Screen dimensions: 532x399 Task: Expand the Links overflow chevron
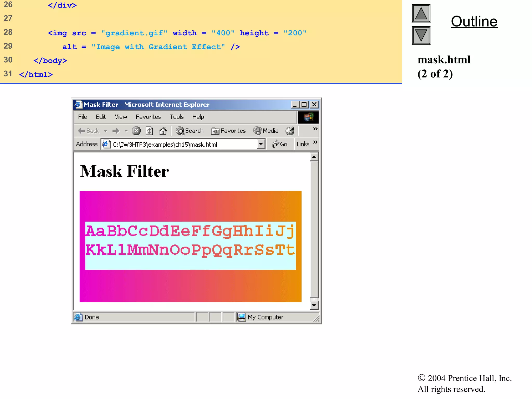(315, 142)
